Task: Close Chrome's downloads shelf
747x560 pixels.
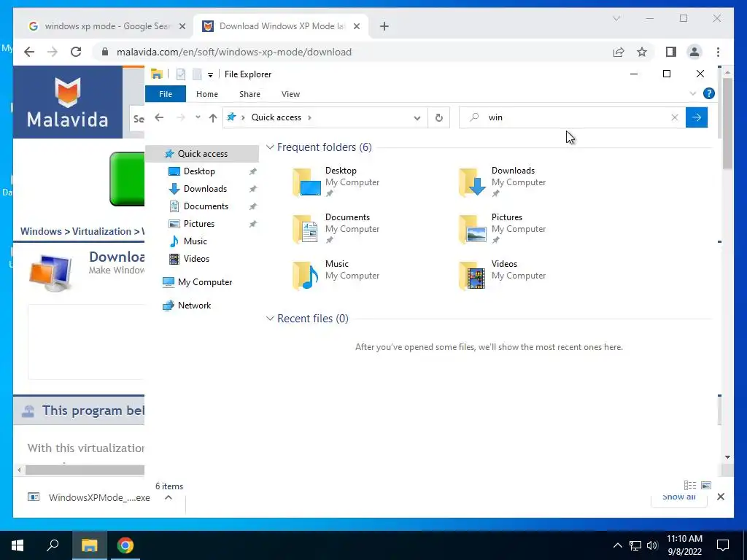Action: coord(721,497)
